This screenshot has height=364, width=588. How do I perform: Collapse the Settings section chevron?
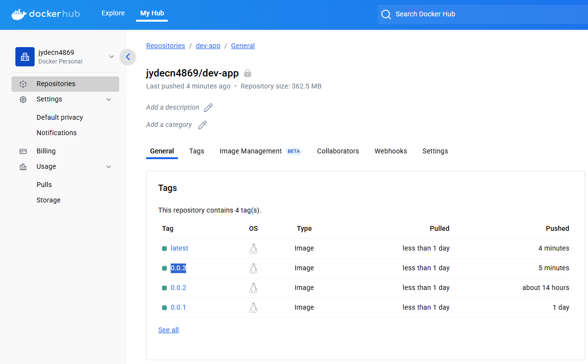109,100
